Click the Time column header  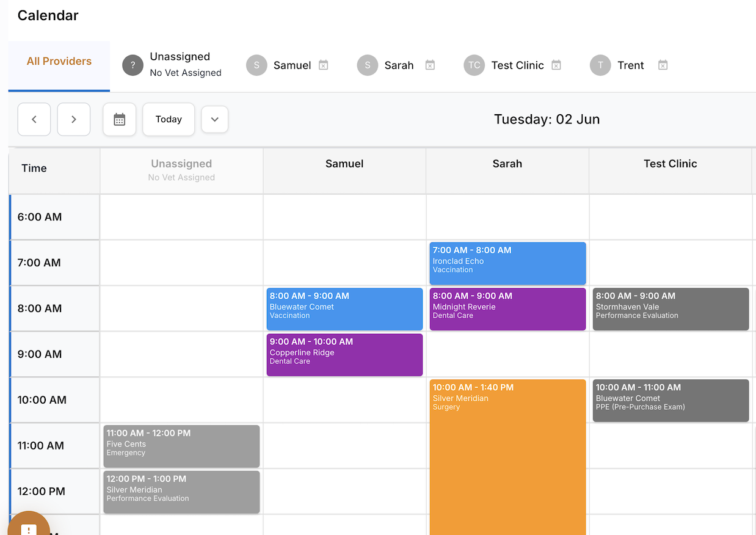click(x=54, y=170)
